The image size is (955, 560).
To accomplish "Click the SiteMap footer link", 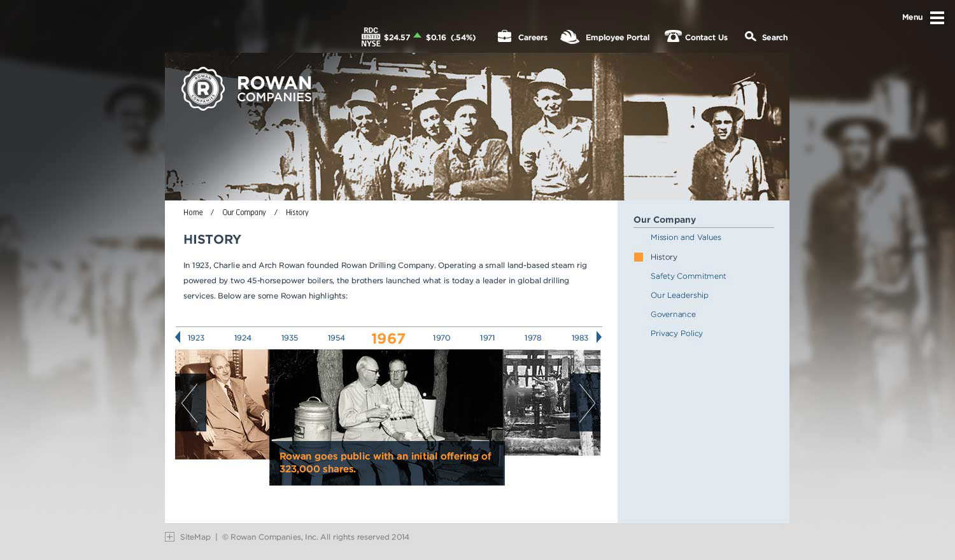I will (195, 537).
